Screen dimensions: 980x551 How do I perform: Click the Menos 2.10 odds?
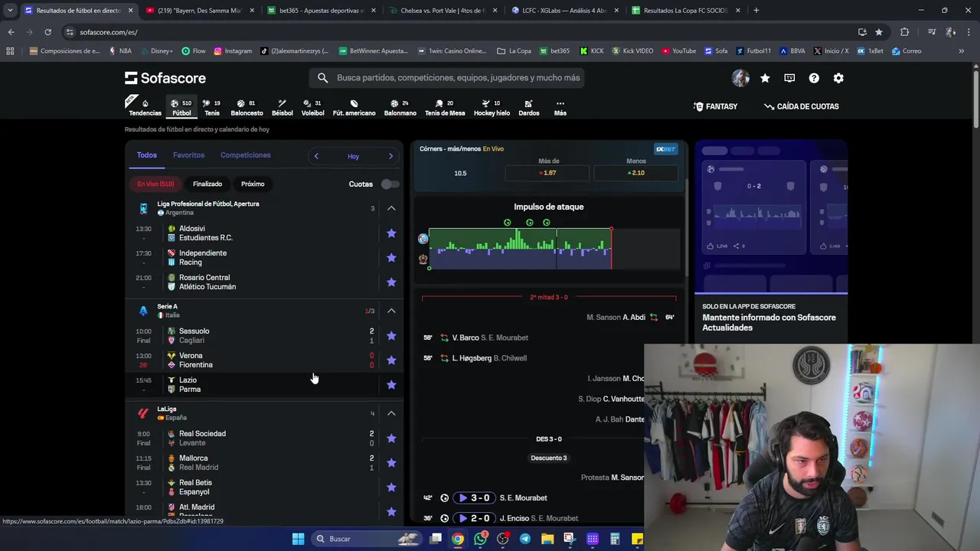click(x=635, y=173)
